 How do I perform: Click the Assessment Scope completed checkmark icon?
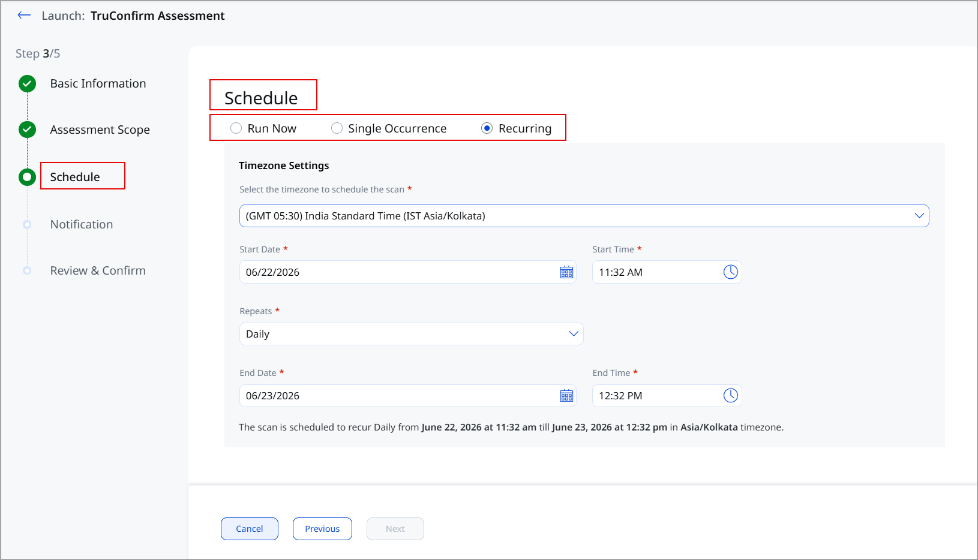click(x=27, y=130)
